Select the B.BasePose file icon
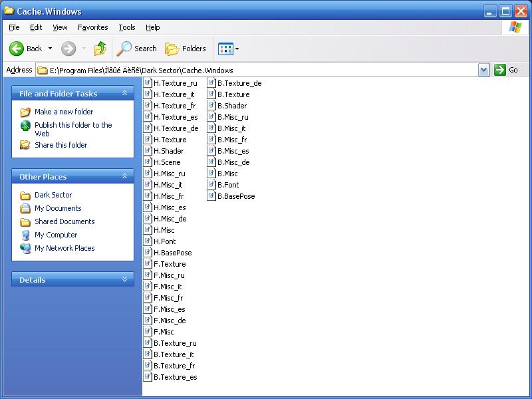532x399 pixels. pos(211,196)
